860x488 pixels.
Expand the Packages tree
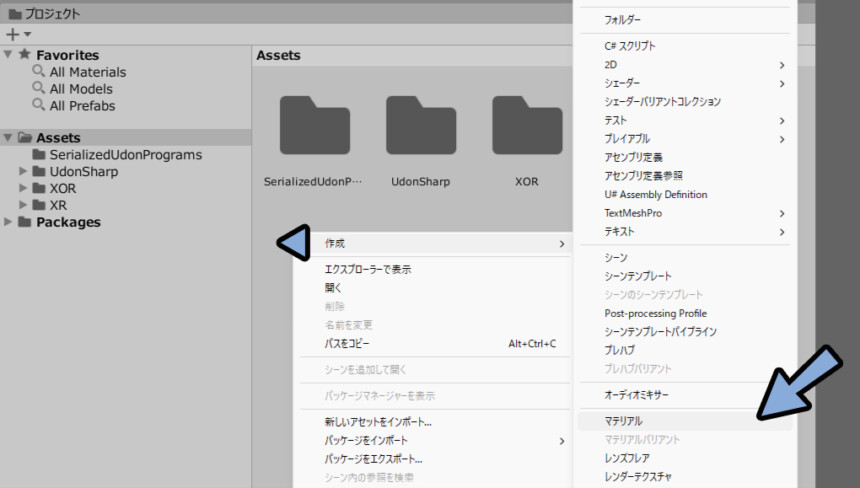coord(8,222)
